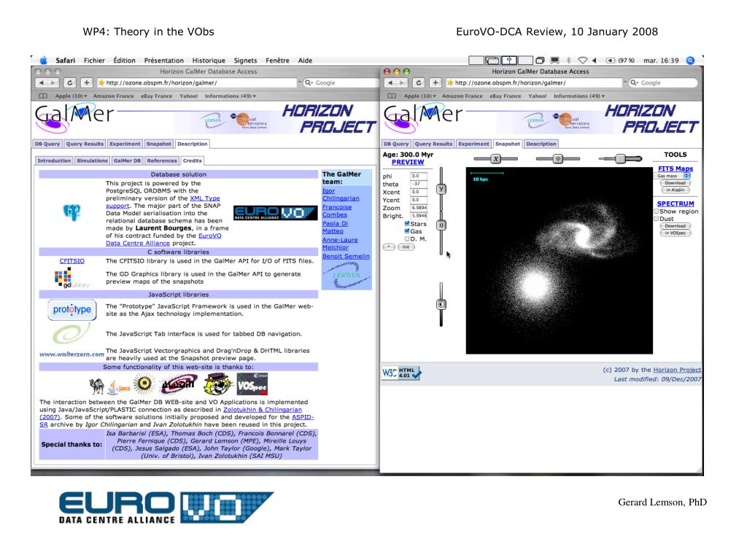Click the X rotation slider handle
The height and width of the screenshot is (560, 747).
496,159
